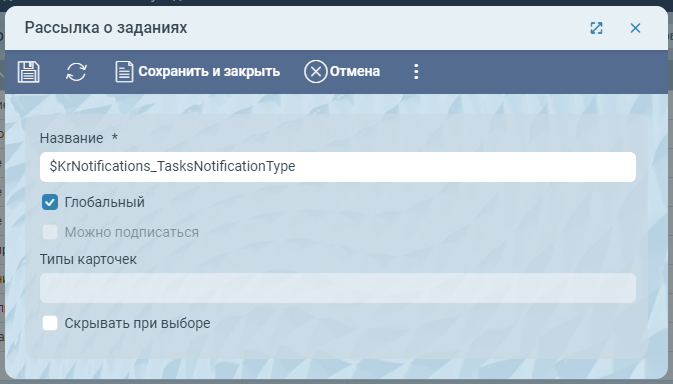The width and height of the screenshot is (673, 384).
Task: Click the Глобальный checkbox label
Action: coord(104,202)
